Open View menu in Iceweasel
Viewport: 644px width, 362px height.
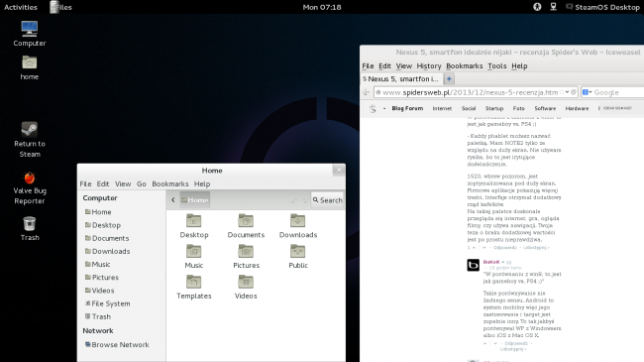(x=403, y=65)
